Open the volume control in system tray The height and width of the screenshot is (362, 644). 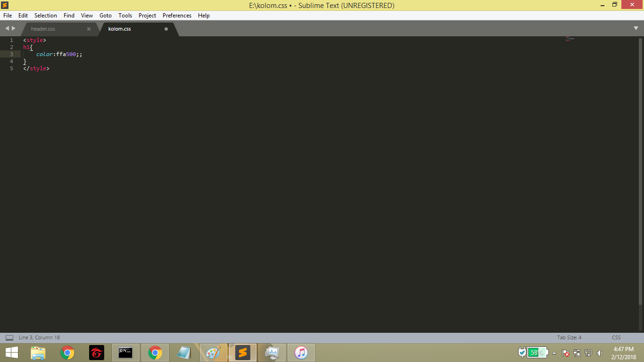pyautogui.click(x=600, y=352)
